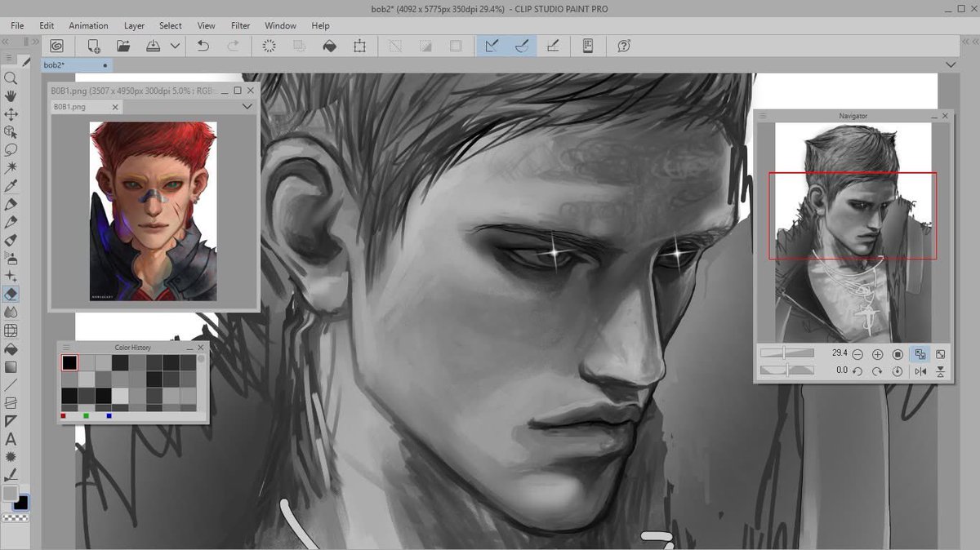Toggle Snap to Grid

pyautogui.click(x=553, y=47)
